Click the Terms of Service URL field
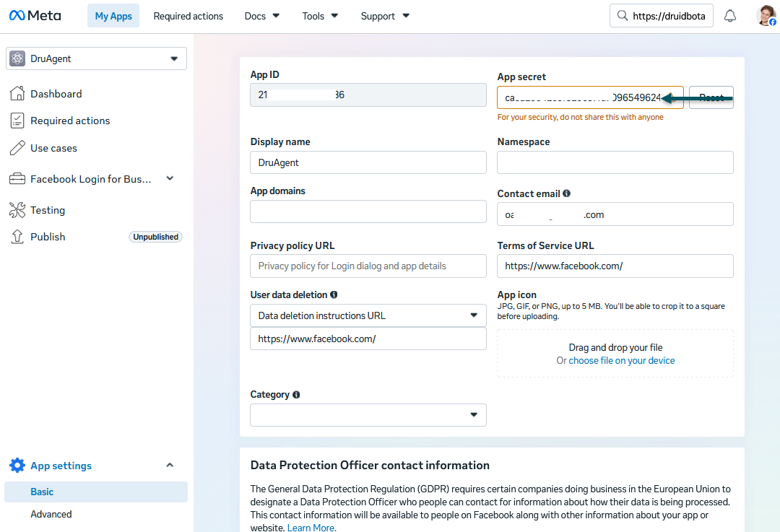 [615, 266]
